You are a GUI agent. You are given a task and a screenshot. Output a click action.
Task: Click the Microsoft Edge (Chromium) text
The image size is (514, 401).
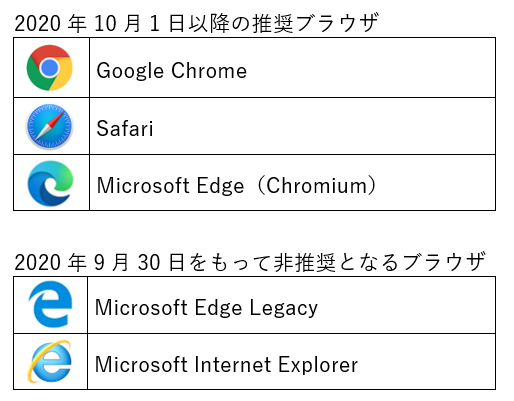236,186
